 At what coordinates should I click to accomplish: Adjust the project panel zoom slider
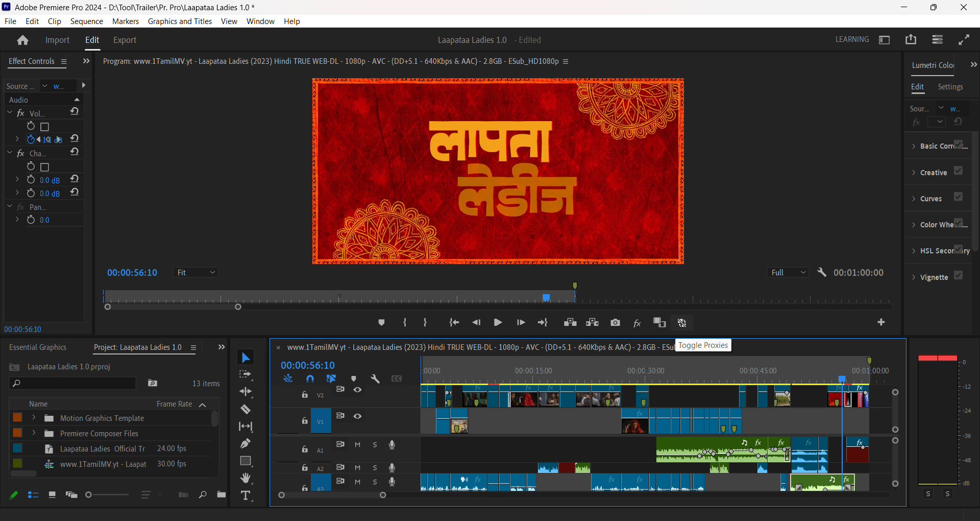[x=88, y=495]
